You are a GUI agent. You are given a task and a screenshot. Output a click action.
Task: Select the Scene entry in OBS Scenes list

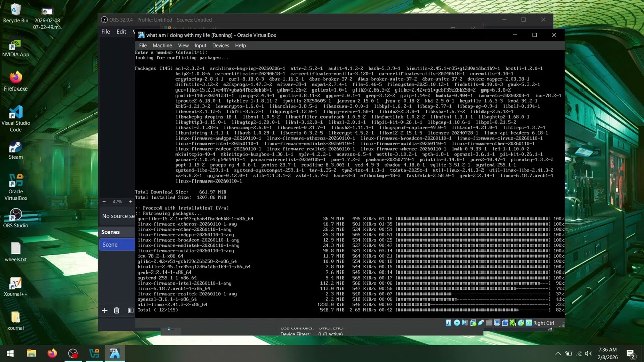pos(117,245)
